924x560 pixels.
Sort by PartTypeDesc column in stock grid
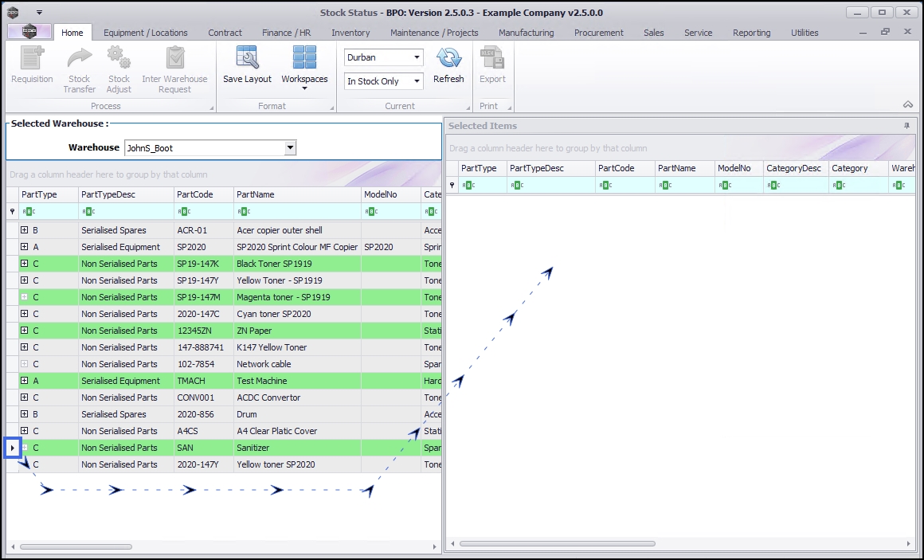click(126, 194)
